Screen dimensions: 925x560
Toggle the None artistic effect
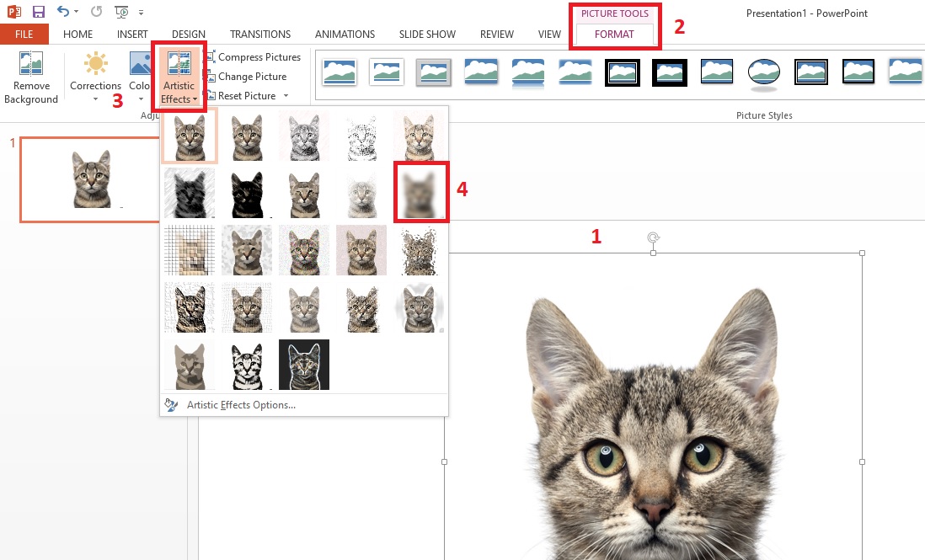(x=189, y=135)
